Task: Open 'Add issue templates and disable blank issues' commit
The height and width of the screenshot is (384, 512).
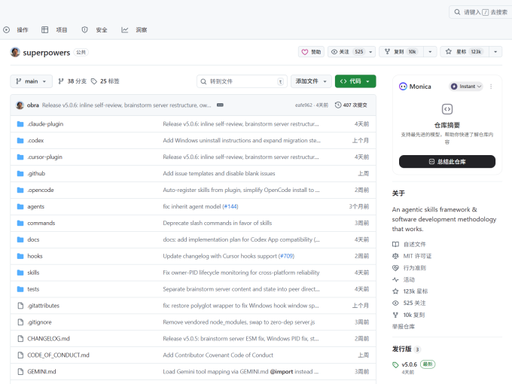Action: pyautogui.click(x=219, y=173)
